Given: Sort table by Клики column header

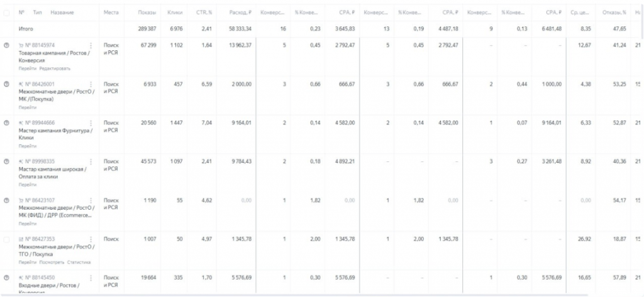Looking at the screenshot, I should pyautogui.click(x=176, y=13).
